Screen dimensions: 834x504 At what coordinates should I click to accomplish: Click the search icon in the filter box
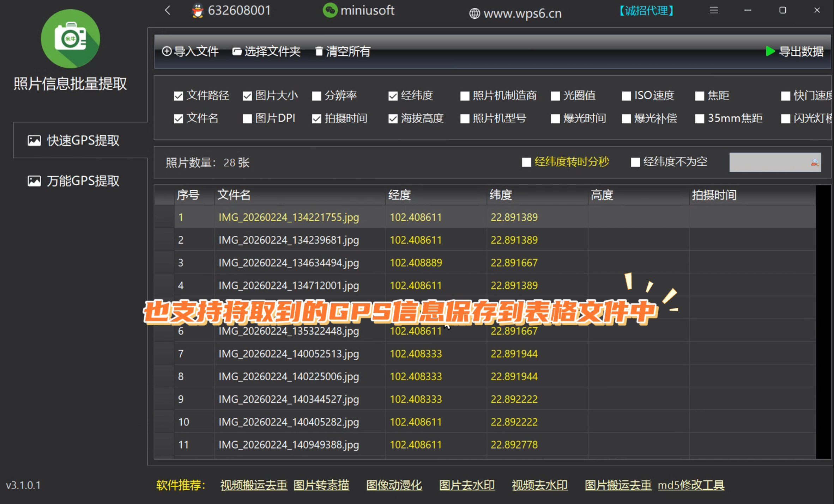pos(815,162)
